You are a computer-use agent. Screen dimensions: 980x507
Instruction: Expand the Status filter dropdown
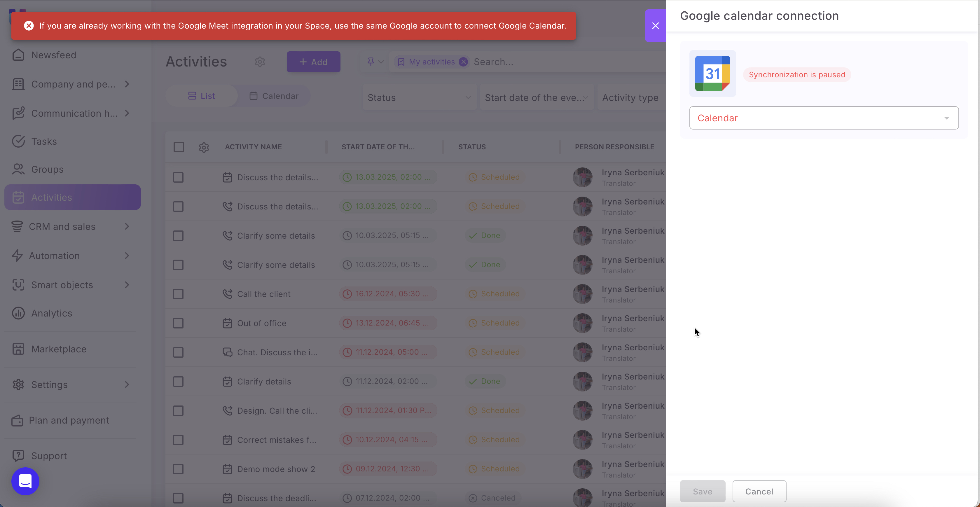(419, 98)
